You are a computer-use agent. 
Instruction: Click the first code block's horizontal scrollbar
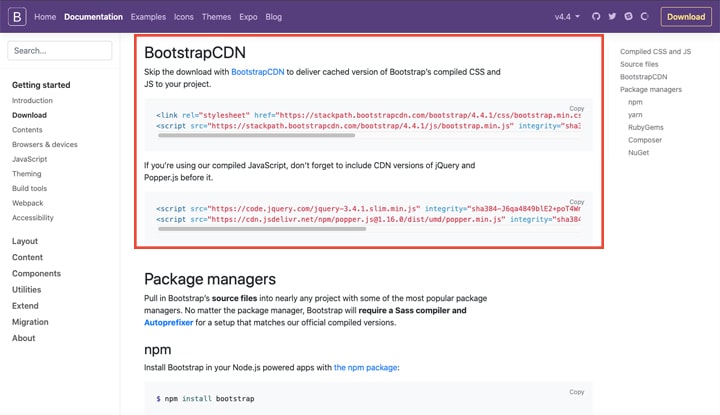point(256,135)
